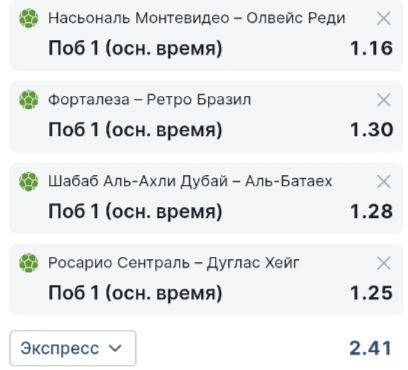Click the football icon beside Шабаб Аль-Ахли Дубай
Screen dimensions: 408x370
(29, 182)
